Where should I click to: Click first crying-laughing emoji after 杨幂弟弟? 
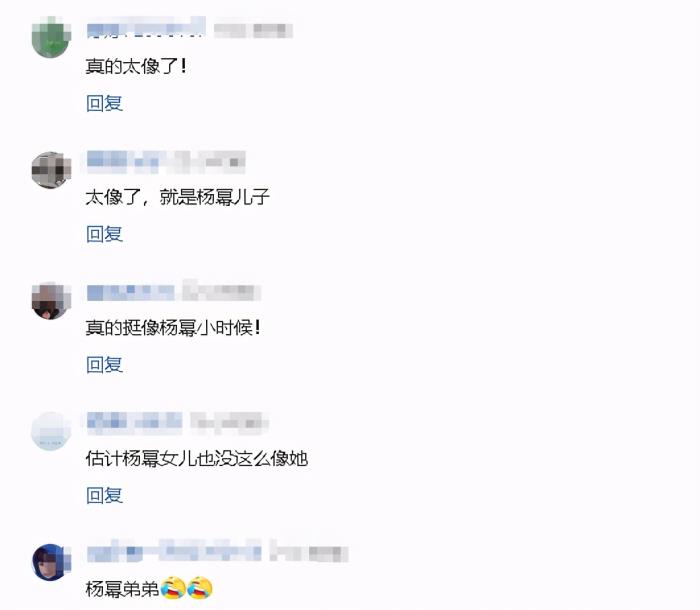(x=173, y=588)
